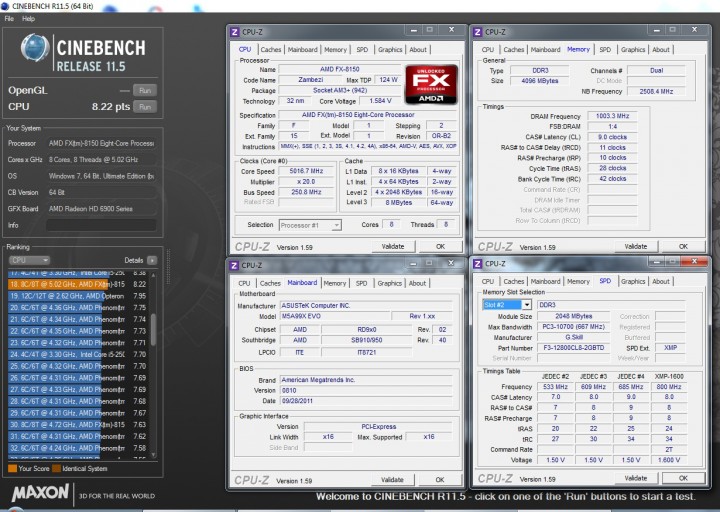Screen dimensions: 720x512
Task: Click Validate in the CPU tab window
Action: [x=393, y=247]
